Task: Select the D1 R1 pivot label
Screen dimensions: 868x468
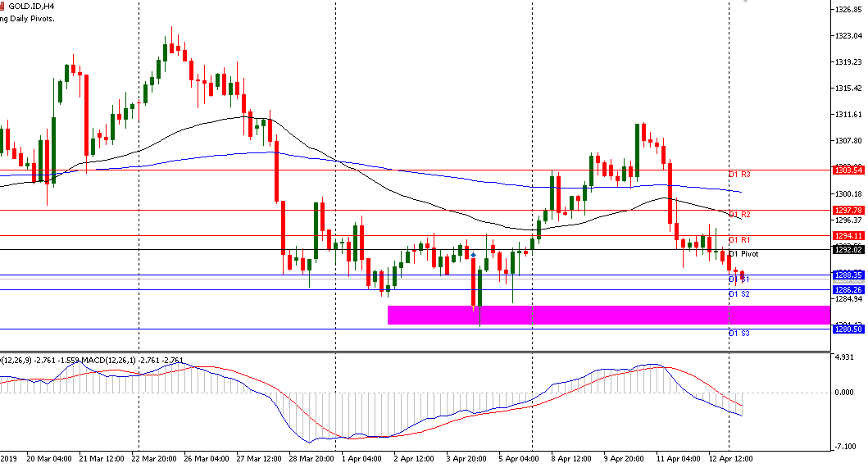Action: [739, 240]
